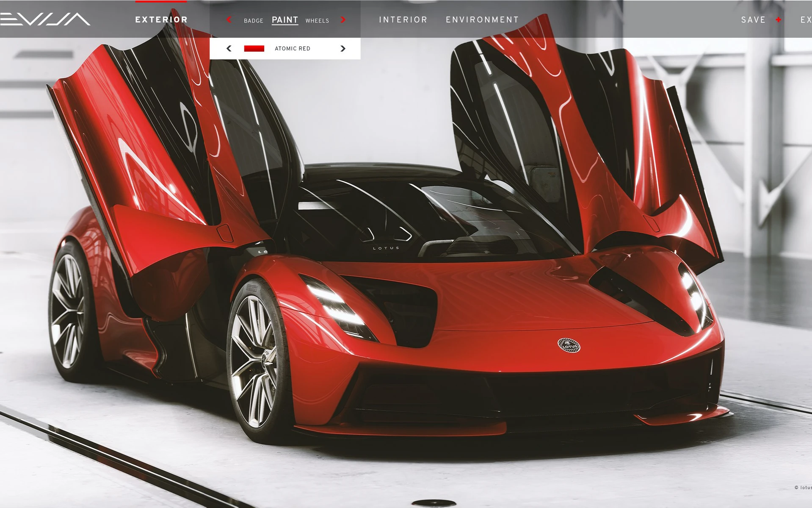Go to the Environment tab
The image size is (812, 508).
(482, 20)
